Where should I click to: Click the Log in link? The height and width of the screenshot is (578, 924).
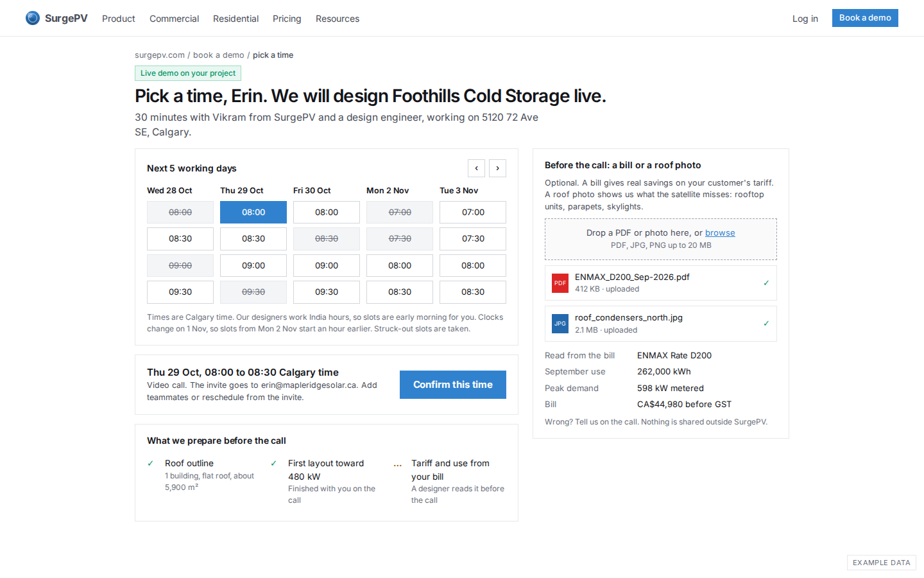[x=805, y=19]
